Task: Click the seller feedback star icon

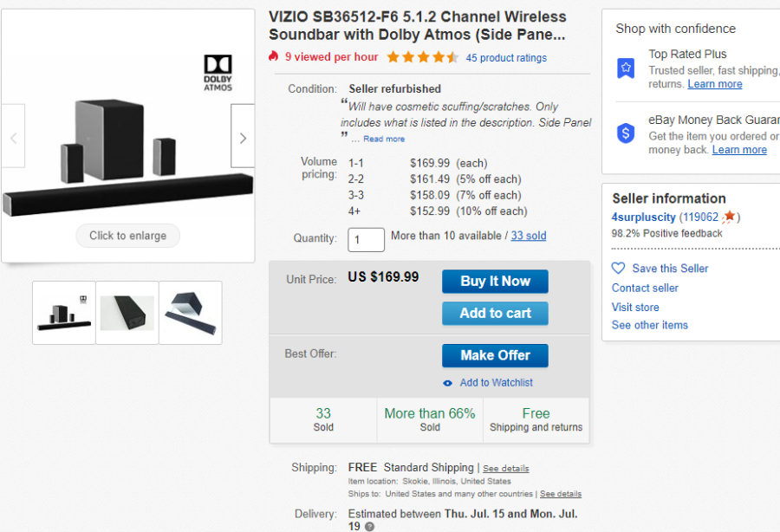Action: 729,217
